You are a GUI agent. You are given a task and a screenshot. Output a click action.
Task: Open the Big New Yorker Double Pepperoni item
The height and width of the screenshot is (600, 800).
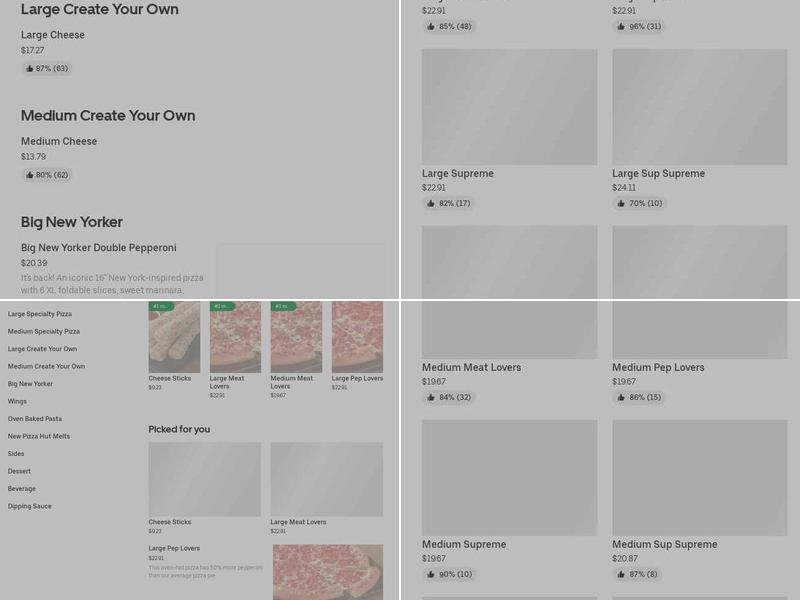tap(99, 248)
